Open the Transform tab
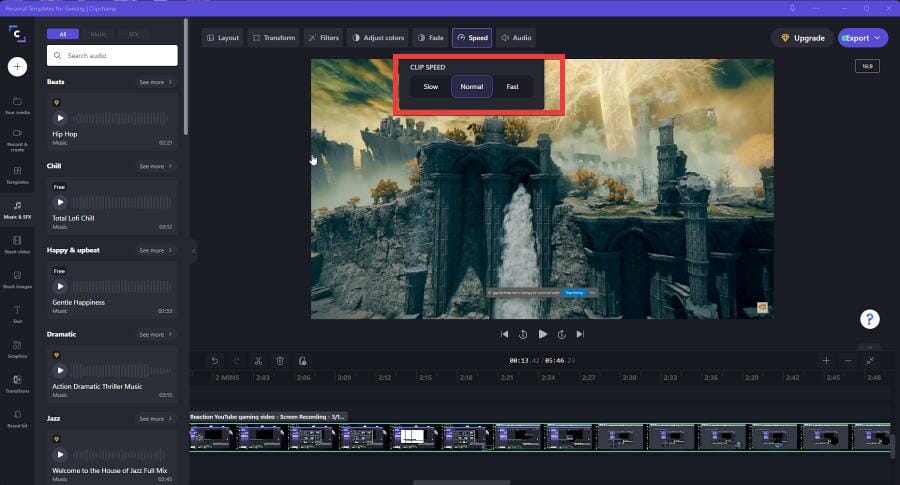 click(x=274, y=38)
